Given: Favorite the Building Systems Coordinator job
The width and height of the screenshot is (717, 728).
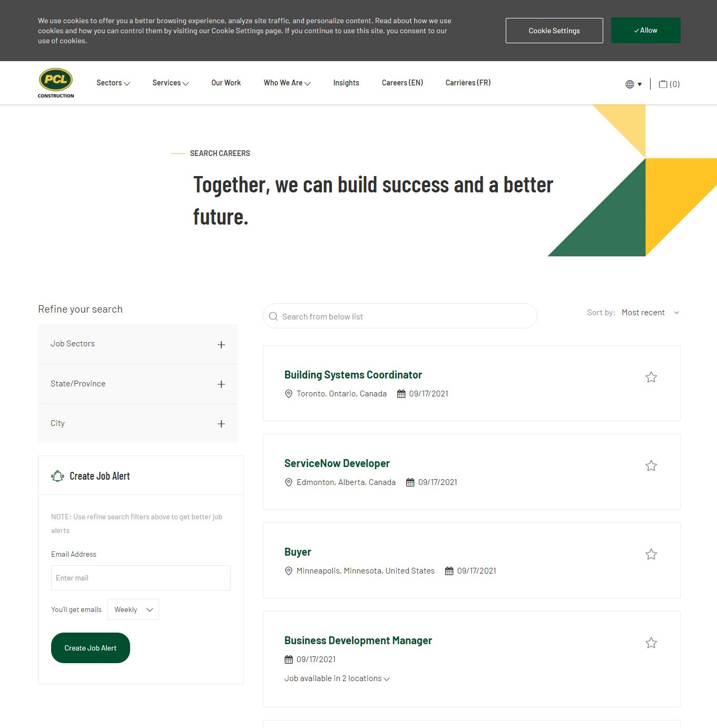Looking at the screenshot, I should (x=651, y=377).
